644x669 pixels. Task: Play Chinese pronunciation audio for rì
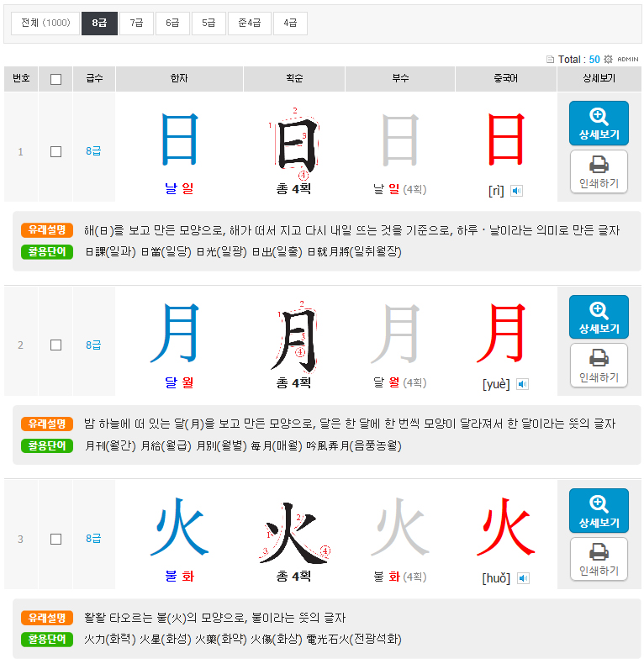(517, 191)
